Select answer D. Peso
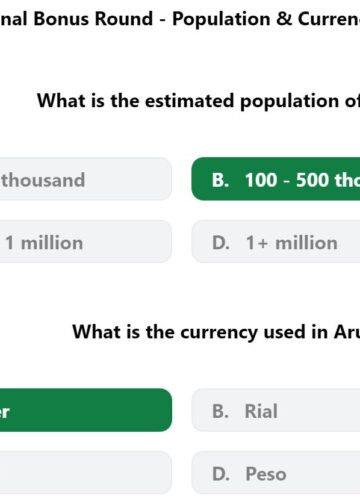The width and height of the screenshot is (360, 504). pos(276,473)
